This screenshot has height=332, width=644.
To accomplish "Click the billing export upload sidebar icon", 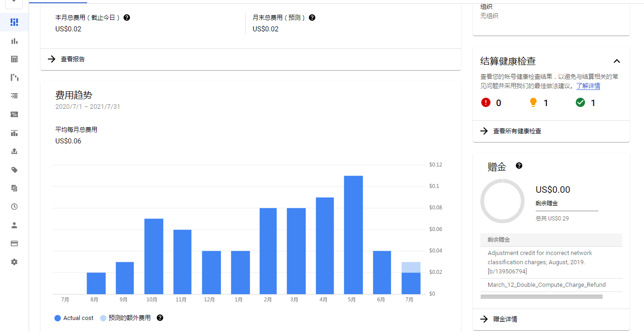I will click(x=14, y=151).
